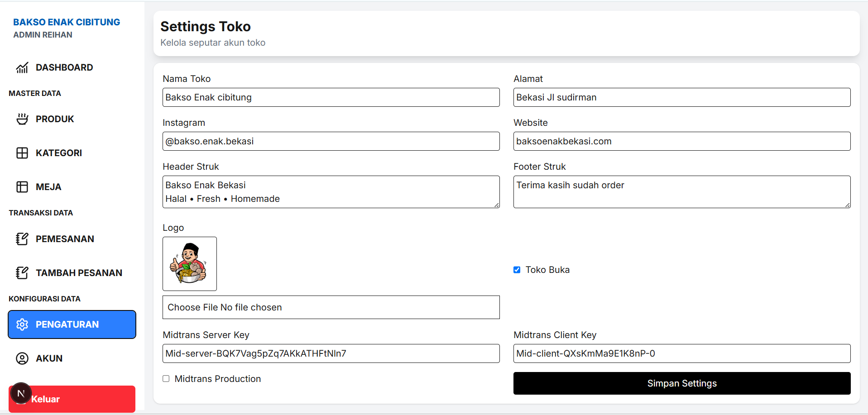The height and width of the screenshot is (415, 868).
Task: Click Choose File for the logo upload
Action: [x=193, y=307]
